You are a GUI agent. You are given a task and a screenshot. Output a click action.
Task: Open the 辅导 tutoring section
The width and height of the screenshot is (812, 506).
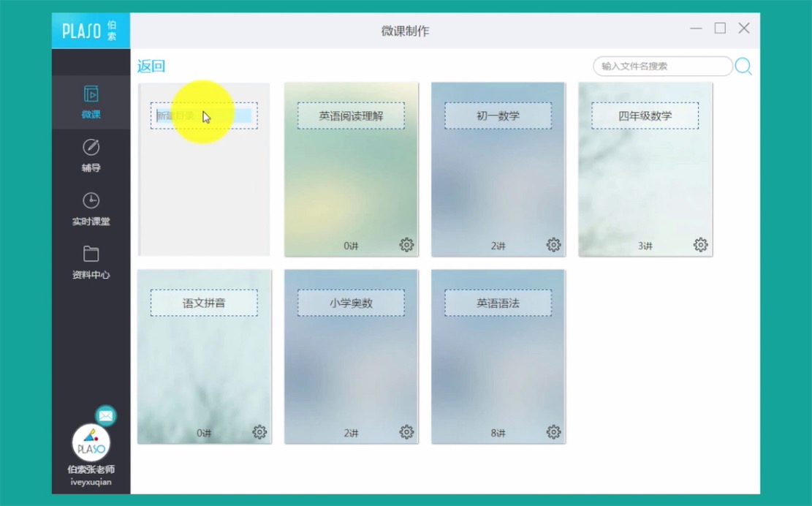tap(91, 155)
